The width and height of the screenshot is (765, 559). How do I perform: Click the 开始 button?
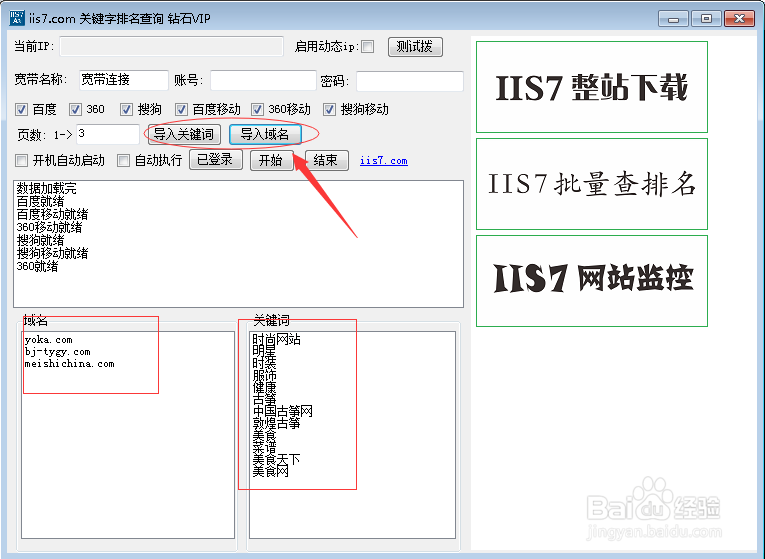click(271, 160)
